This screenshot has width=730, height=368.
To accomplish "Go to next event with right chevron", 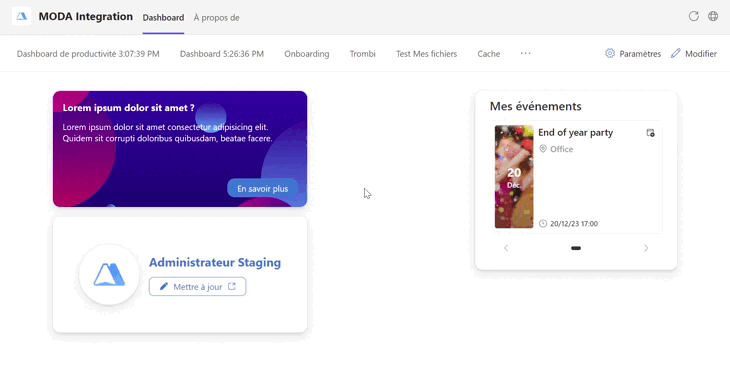I will coord(646,248).
